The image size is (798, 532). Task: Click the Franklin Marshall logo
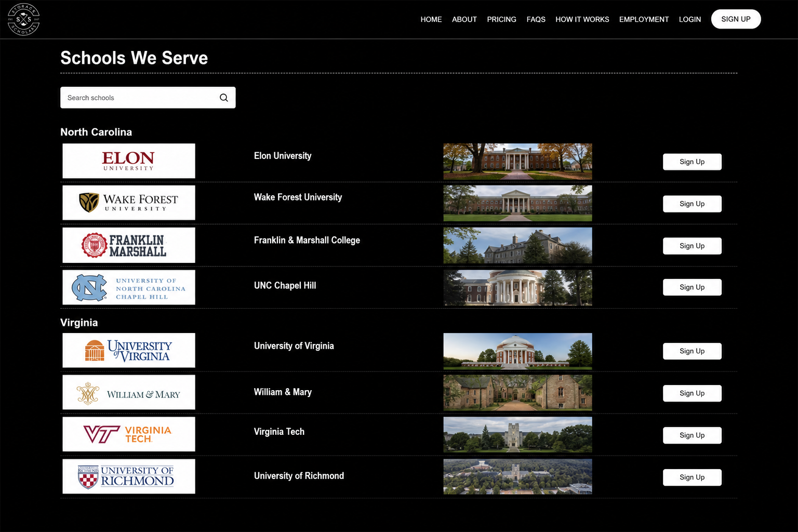tap(129, 245)
